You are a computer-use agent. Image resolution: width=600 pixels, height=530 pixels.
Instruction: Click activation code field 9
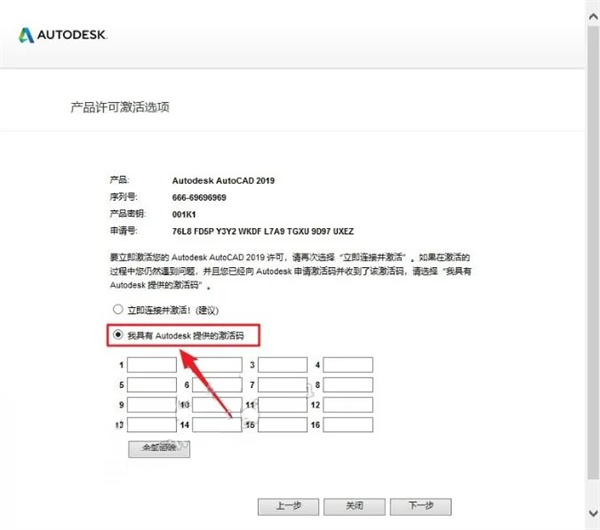pyautogui.click(x=152, y=404)
